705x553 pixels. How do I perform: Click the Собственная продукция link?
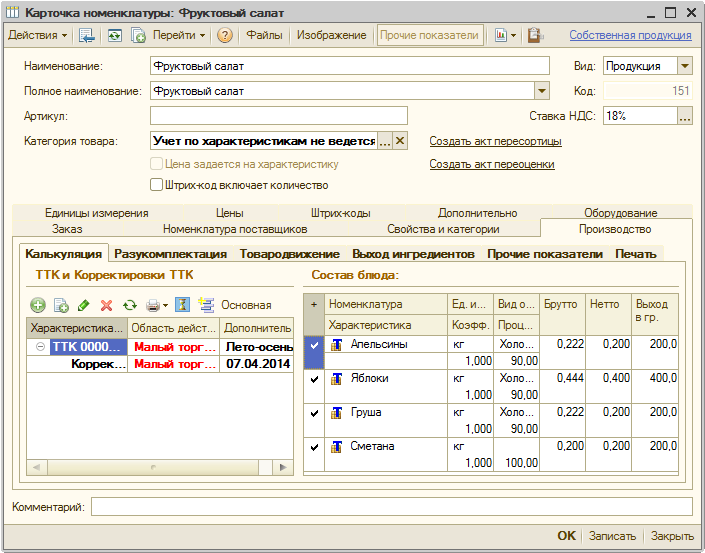point(630,35)
